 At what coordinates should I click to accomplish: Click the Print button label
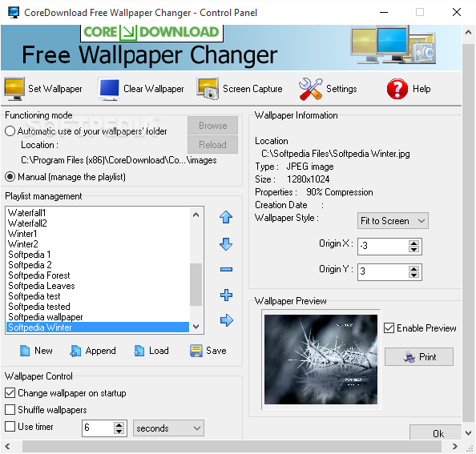(x=427, y=357)
